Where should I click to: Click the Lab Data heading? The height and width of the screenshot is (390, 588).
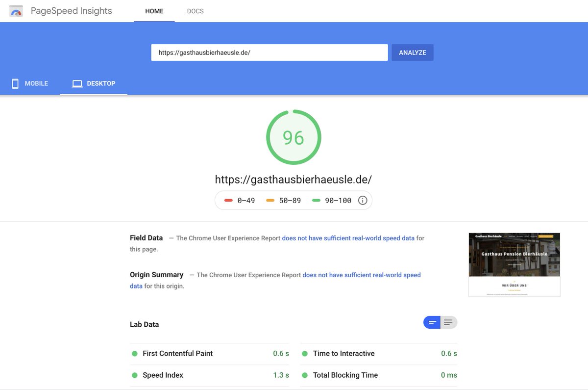(x=144, y=324)
